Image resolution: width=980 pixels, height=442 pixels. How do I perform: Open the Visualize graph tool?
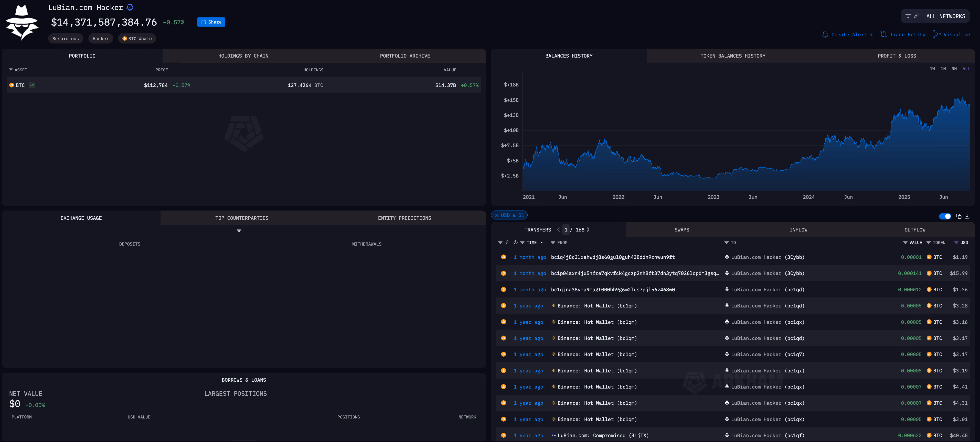(951, 35)
